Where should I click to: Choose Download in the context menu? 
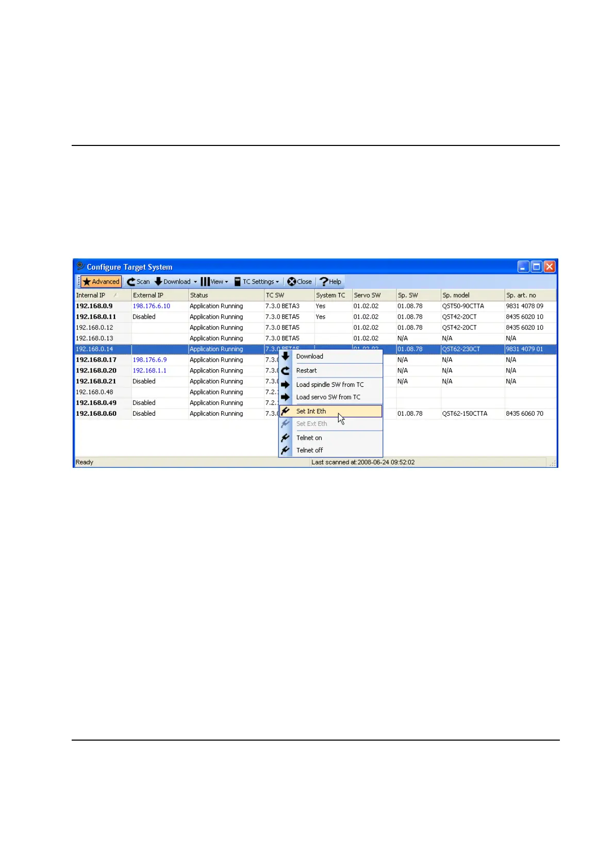point(331,356)
